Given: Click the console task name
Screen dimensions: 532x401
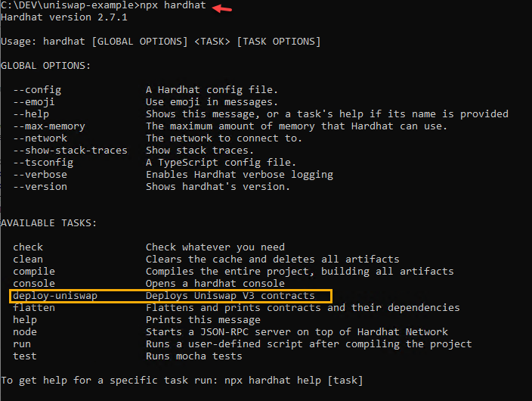Looking at the screenshot, I should pyautogui.click(x=34, y=283).
